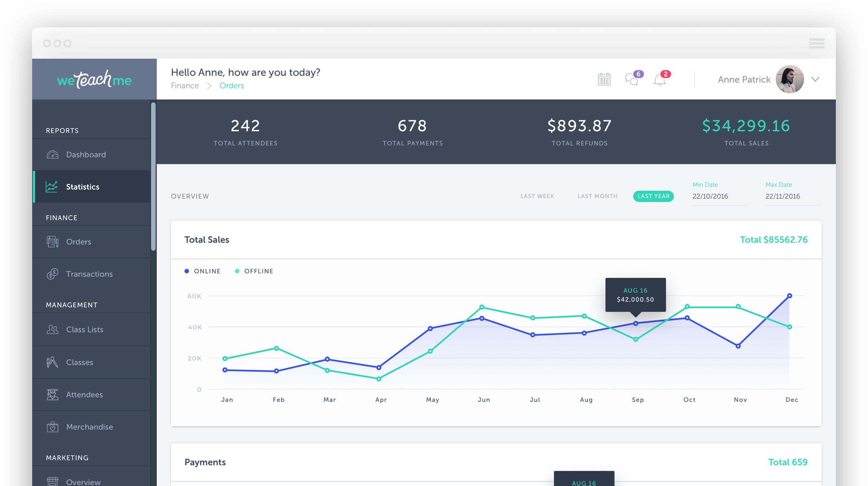This screenshot has width=868, height=486.
Task: Click the 242 Total Attendees figure
Action: point(245,126)
